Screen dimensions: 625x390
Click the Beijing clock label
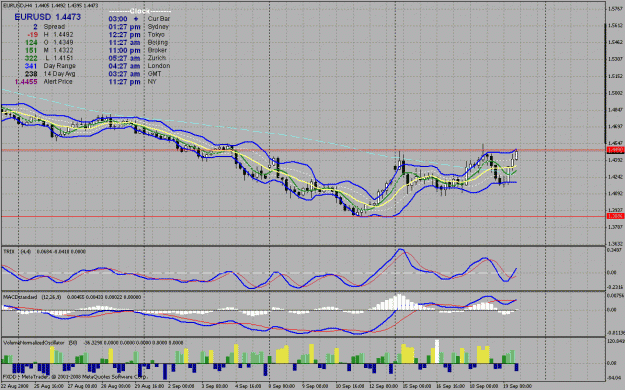pos(157,42)
